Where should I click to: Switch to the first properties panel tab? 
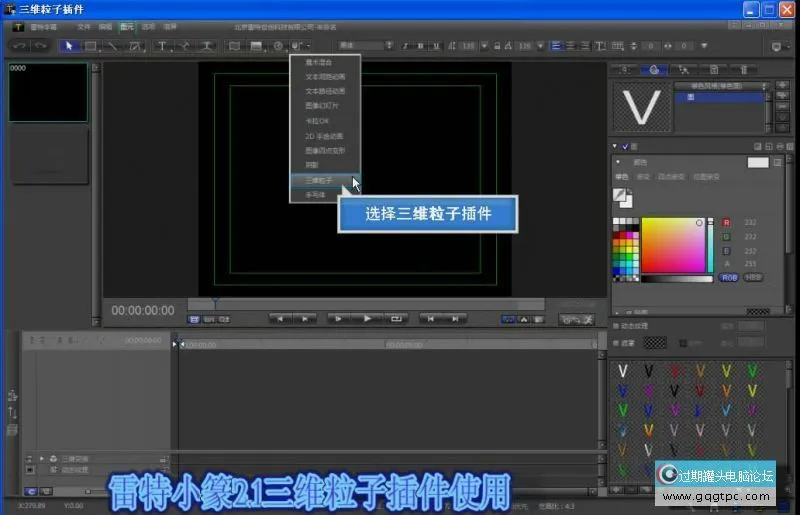[x=626, y=69]
